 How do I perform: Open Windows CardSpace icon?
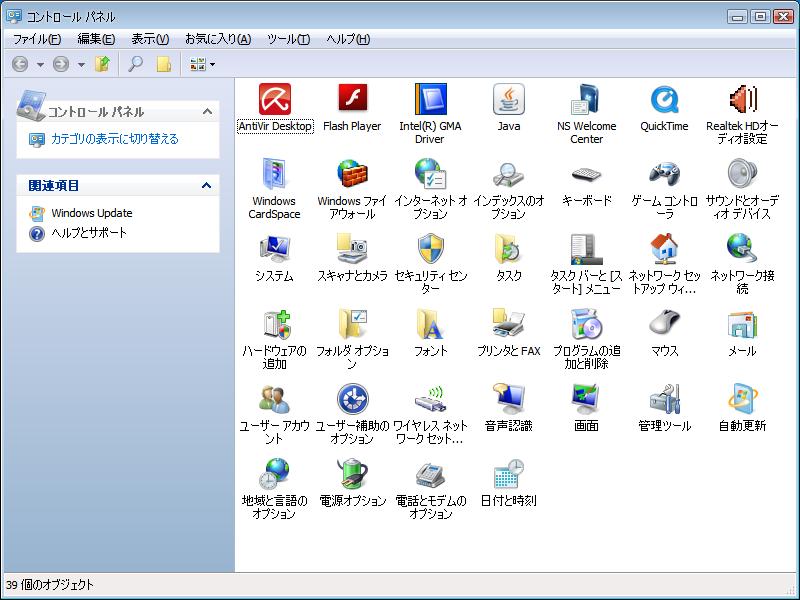click(274, 174)
